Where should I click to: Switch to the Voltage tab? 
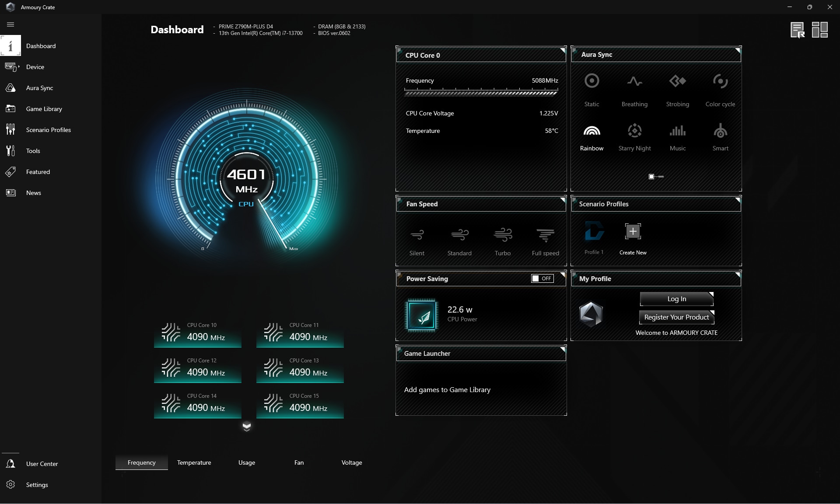tap(352, 462)
